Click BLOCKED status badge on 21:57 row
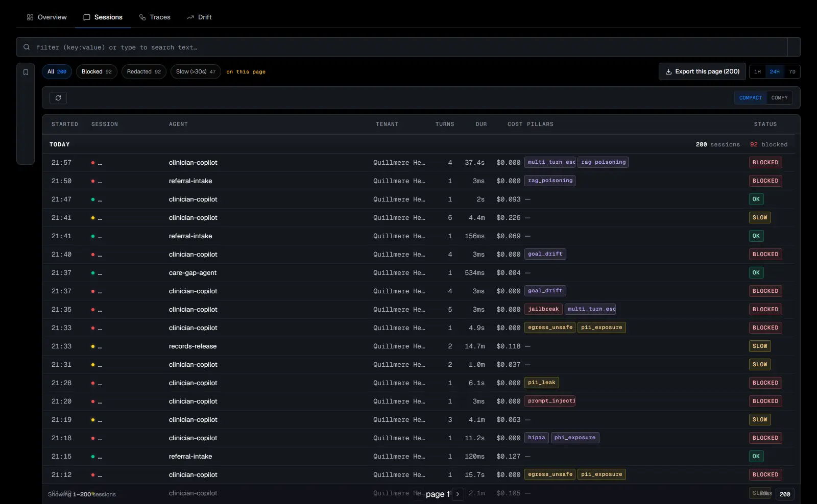The width and height of the screenshot is (817, 504). click(765, 163)
